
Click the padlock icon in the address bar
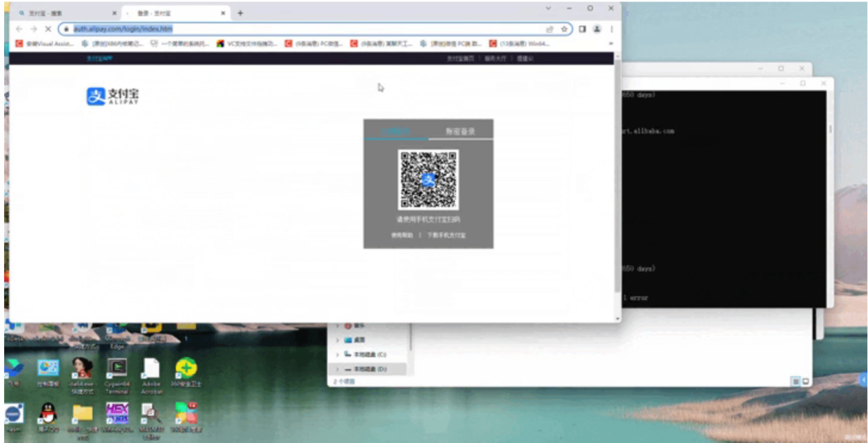tap(66, 29)
